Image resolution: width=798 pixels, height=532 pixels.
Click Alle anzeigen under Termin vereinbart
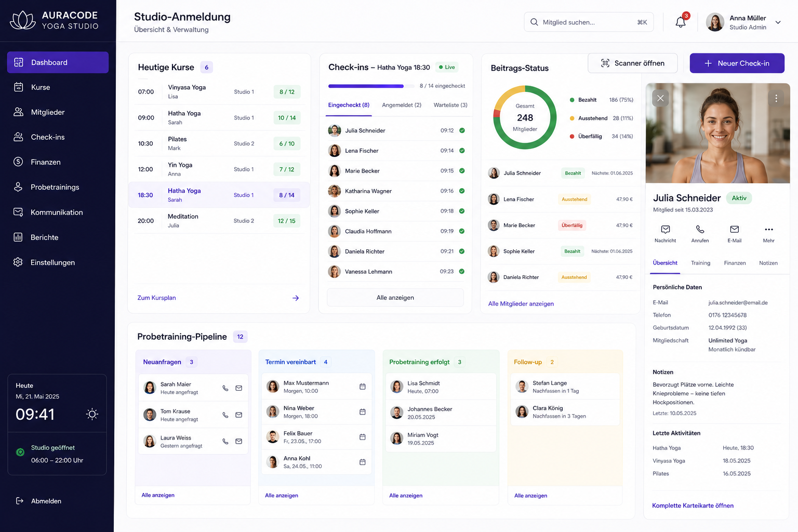pos(282,496)
